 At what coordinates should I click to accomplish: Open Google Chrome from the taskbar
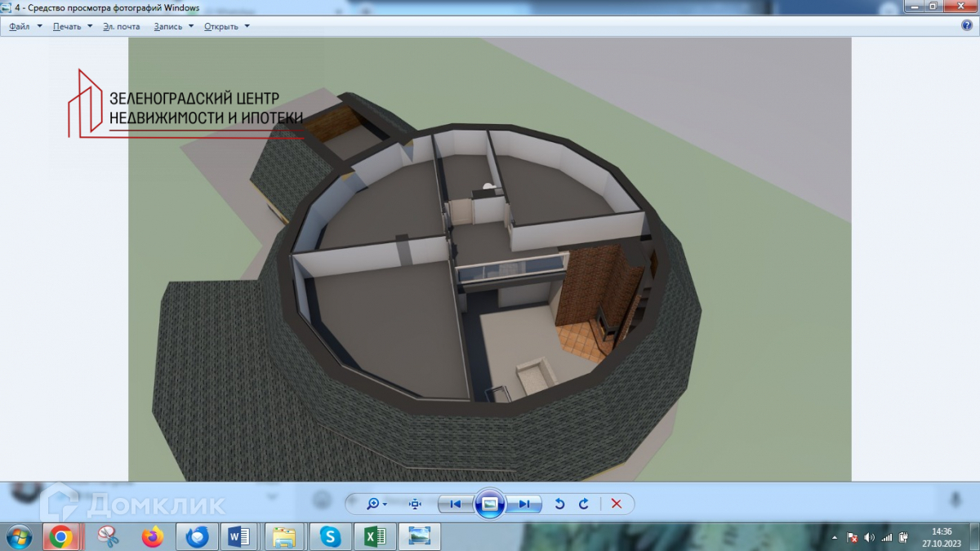pos(60,536)
